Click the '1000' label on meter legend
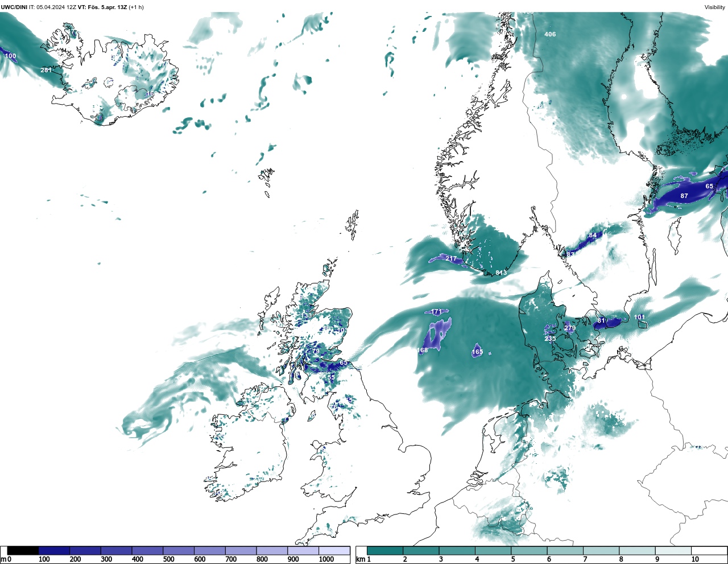Screen dimensions: 728x564 [x=326, y=559]
